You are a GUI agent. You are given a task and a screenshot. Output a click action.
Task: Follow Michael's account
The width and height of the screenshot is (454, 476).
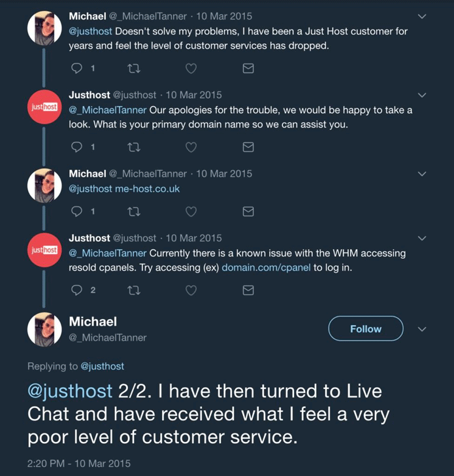pyautogui.click(x=366, y=328)
